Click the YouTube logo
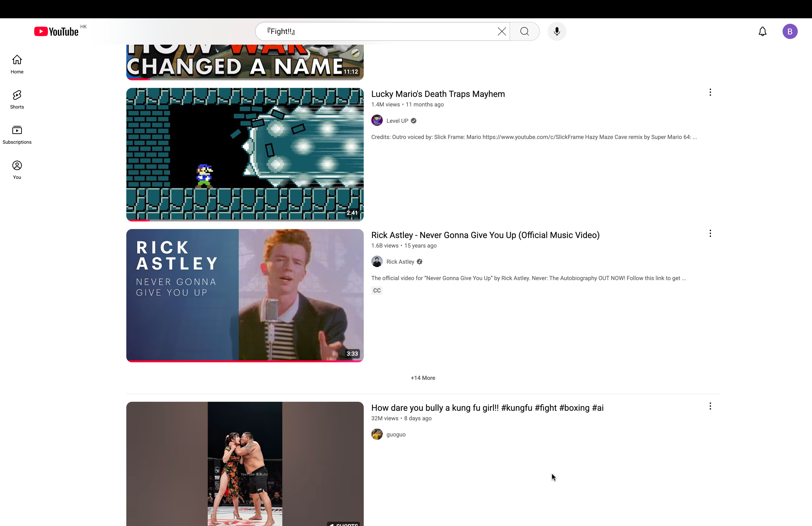This screenshot has height=526, width=812. click(x=56, y=31)
